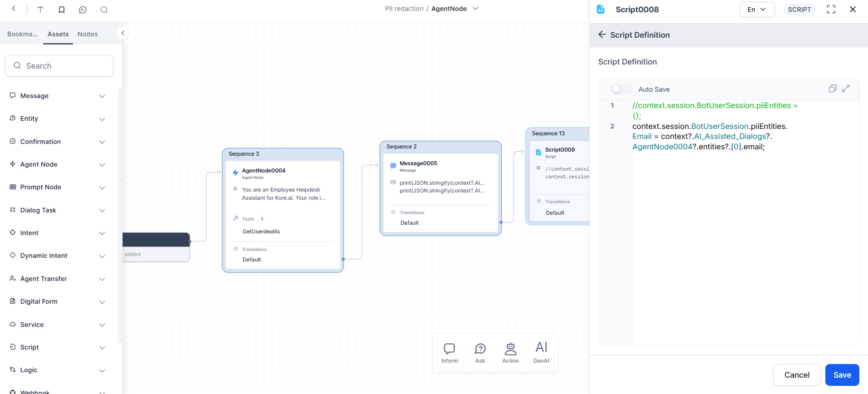Click the Agent Transfer asset icon
This screenshot has height=394, width=868.
pos(13,278)
